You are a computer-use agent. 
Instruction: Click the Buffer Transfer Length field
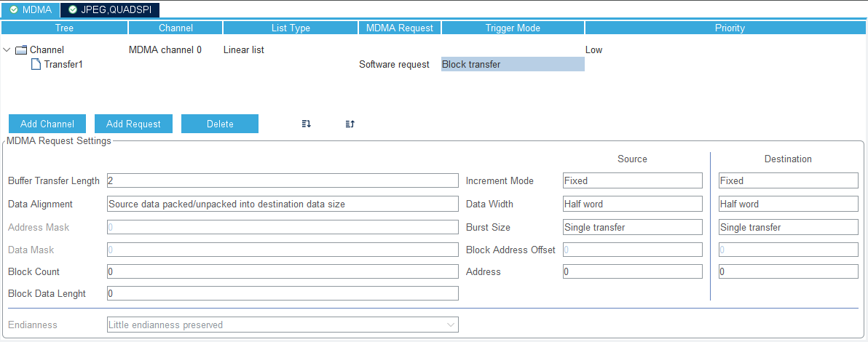point(283,180)
